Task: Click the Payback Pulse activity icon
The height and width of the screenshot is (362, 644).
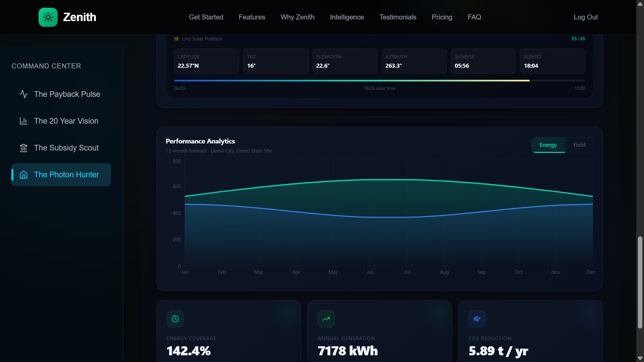Action: click(x=23, y=94)
